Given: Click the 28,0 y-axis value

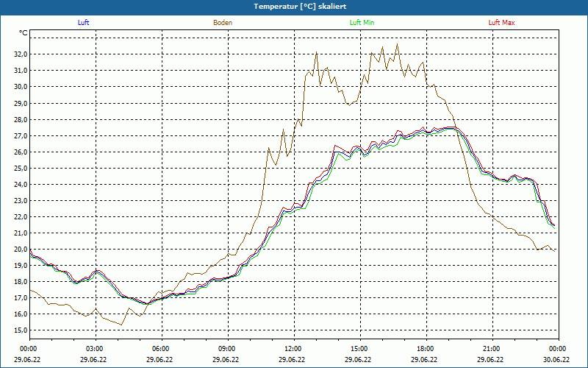Looking at the screenshot, I should tap(21, 119).
